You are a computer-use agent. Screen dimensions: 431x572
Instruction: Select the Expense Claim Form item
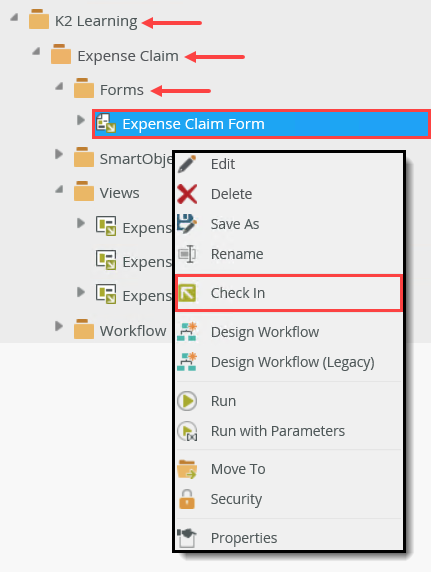[261, 124]
